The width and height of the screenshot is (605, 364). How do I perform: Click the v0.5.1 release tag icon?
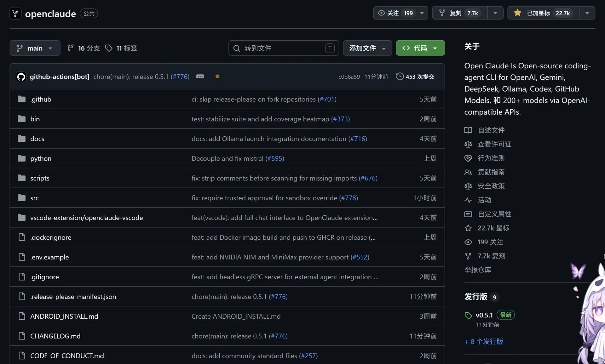tap(468, 316)
